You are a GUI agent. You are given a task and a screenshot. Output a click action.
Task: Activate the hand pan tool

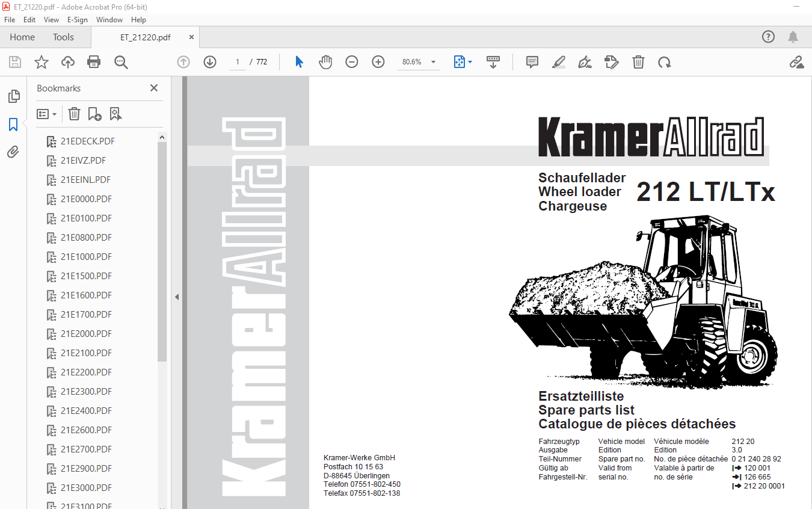coord(325,62)
